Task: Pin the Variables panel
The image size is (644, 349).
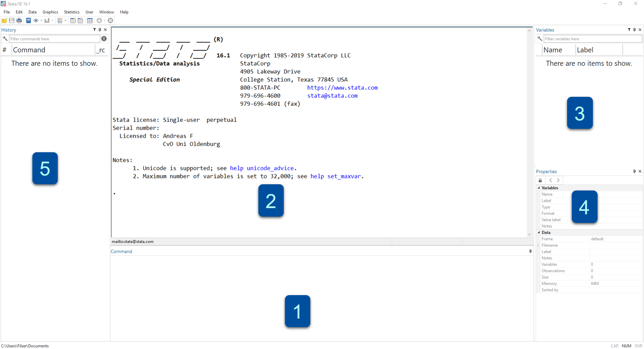Action: 635,30
